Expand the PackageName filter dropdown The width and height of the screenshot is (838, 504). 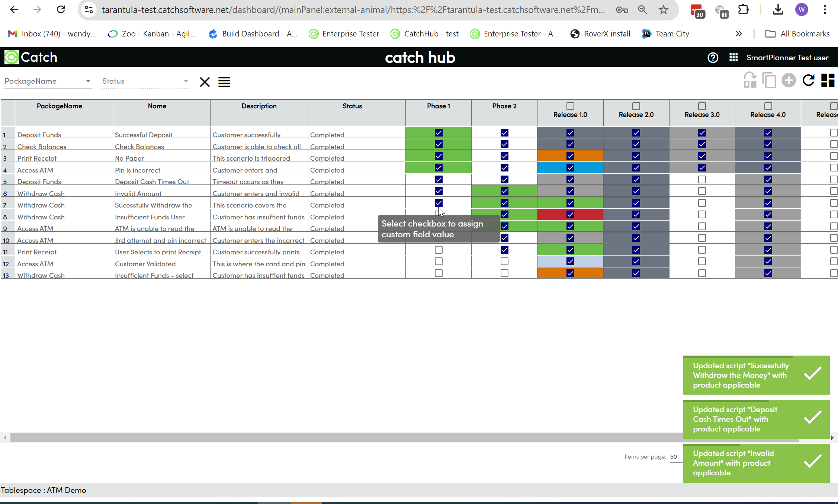88,81
